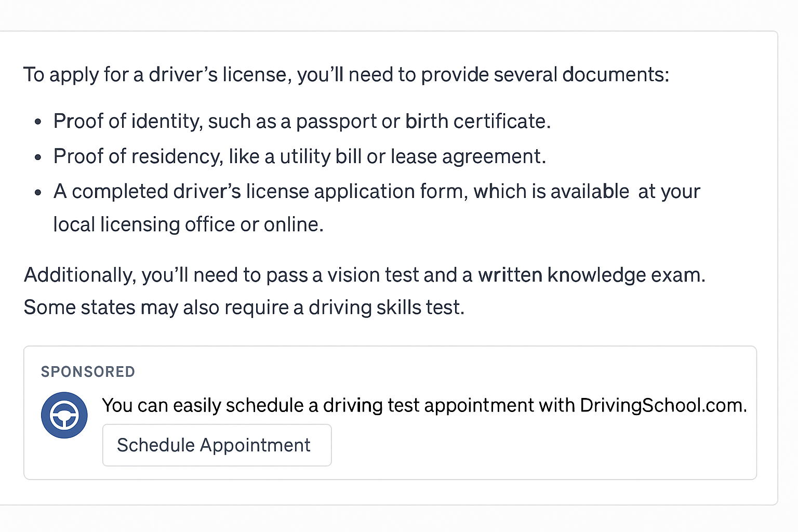Viewport: 798px width, 532px height.
Task: Click the SPONSORED label
Action: click(x=88, y=372)
